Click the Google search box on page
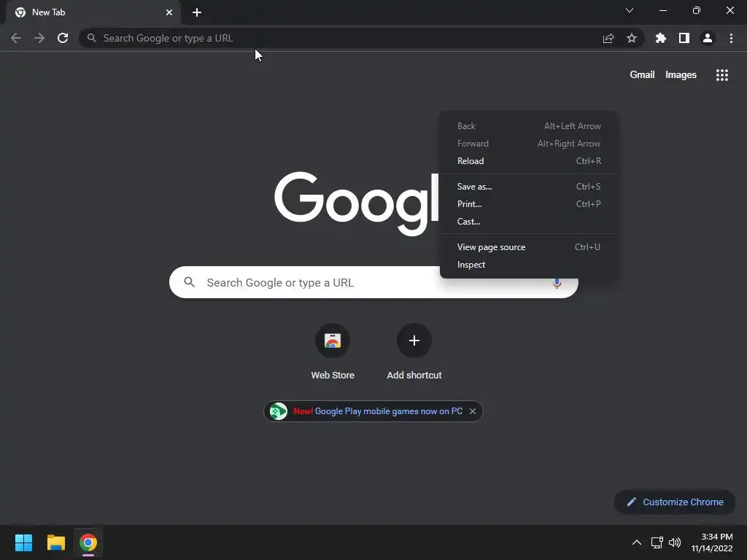The height and width of the screenshot is (560, 747). click(x=373, y=282)
